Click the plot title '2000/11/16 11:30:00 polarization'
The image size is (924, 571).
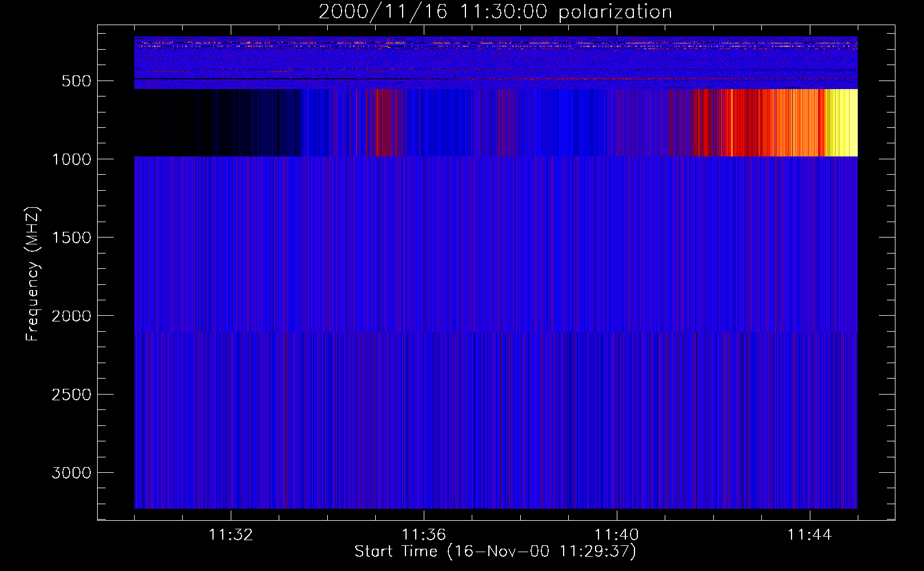pyautogui.click(x=495, y=12)
